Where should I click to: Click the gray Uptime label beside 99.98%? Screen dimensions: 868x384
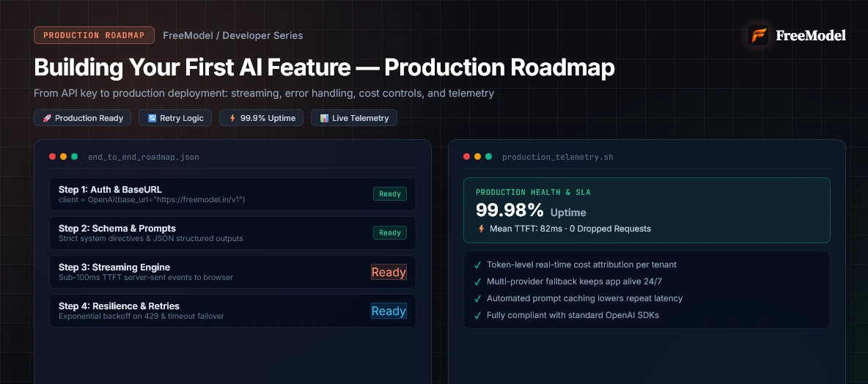click(568, 213)
